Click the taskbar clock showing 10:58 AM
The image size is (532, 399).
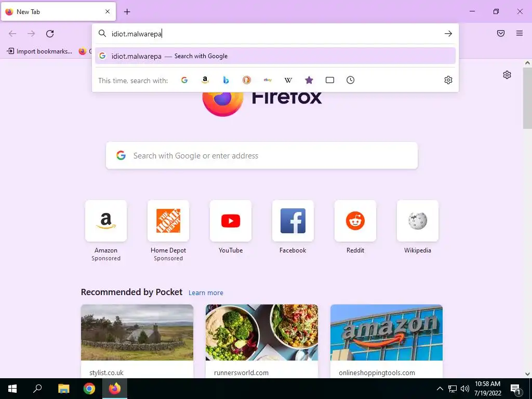coord(487,389)
